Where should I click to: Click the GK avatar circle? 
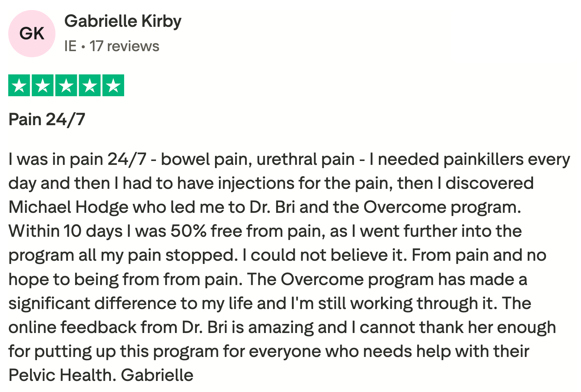click(x=32, y=34)
